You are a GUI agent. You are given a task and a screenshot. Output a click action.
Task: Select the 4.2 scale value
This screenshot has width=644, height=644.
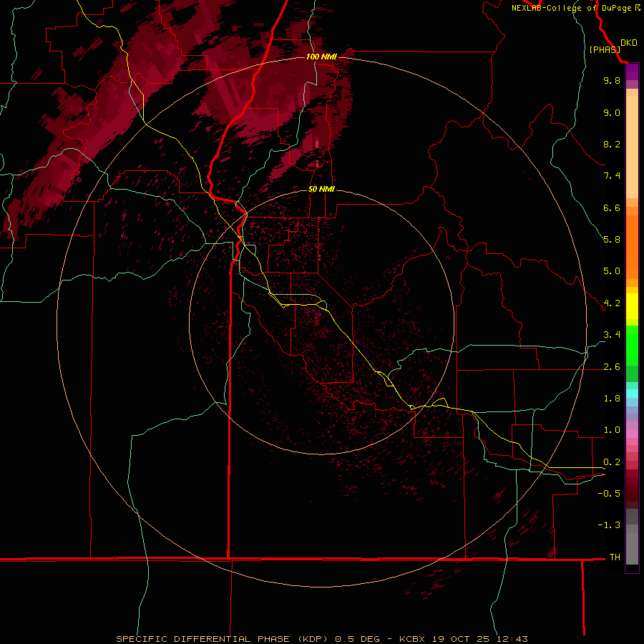click(x=612, y=303)
